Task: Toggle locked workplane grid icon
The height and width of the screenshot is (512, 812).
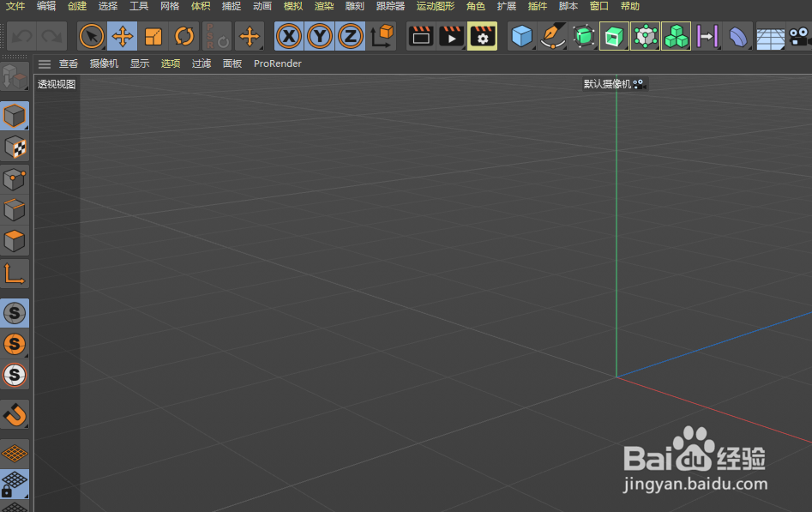Action: point(15,484)
